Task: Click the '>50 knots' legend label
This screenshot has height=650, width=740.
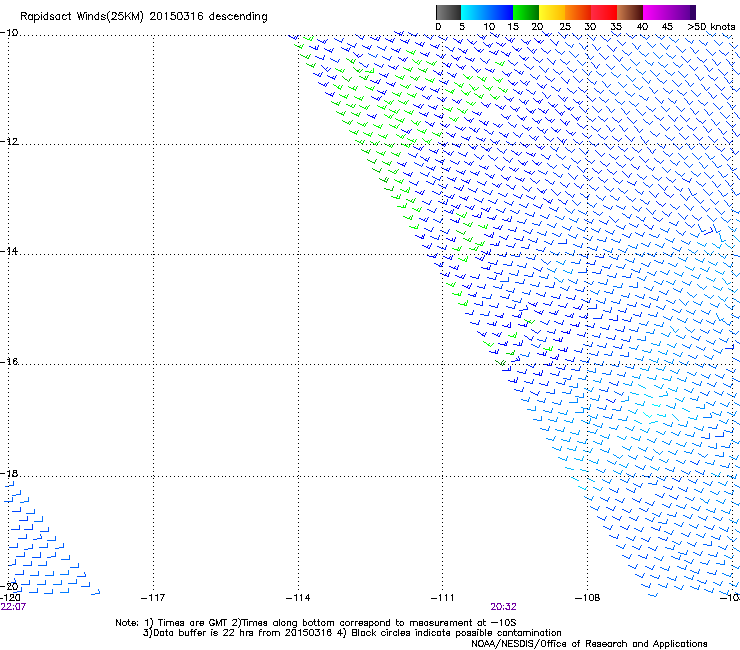Action: tap(711, 27)
